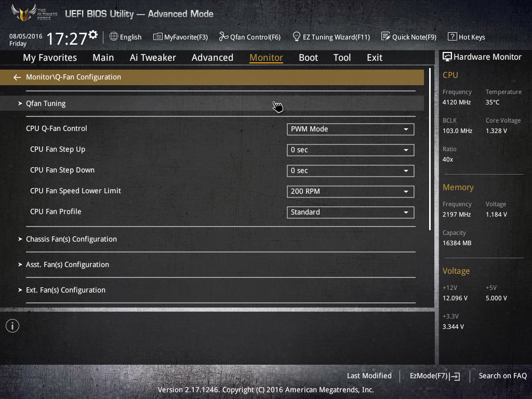Viewport: 532px width, 399px height.
Task: Click the 35°C CPU temperature value
Action: pos(493,102)
